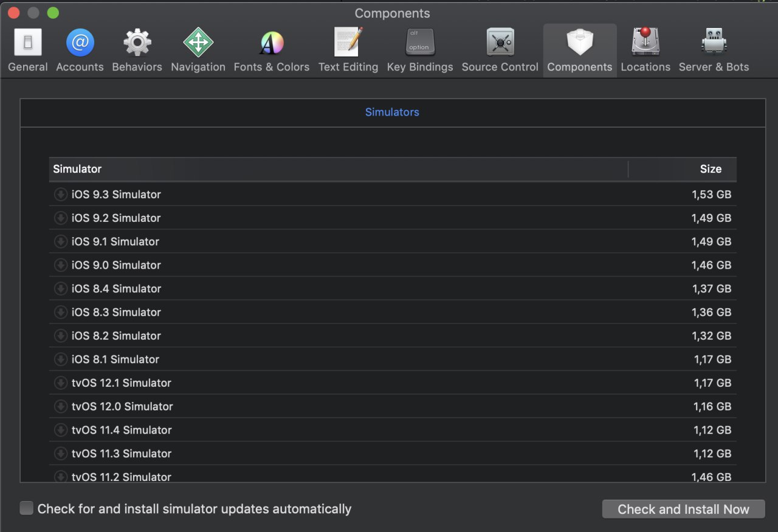778x532 pixels.
Task: Select the Components preferences pane
Action: pos(580,50)
